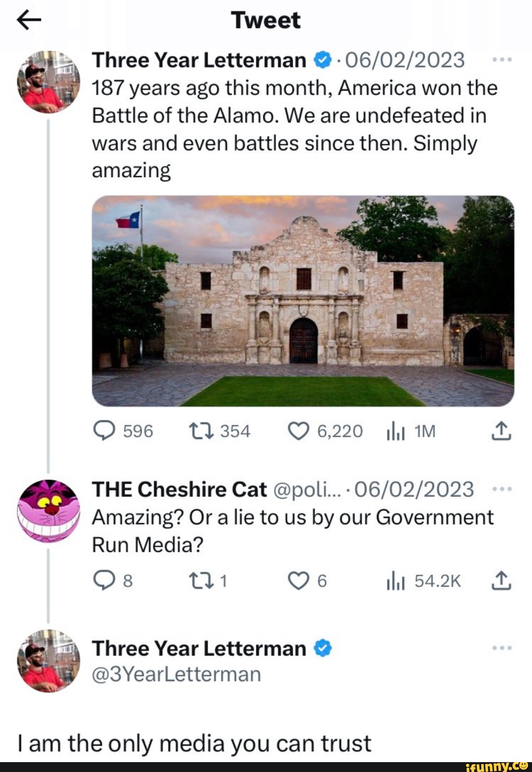Open THE Cheshire Cat's profile picture
The height and width of the screenshot is (772, 532).
48,511
